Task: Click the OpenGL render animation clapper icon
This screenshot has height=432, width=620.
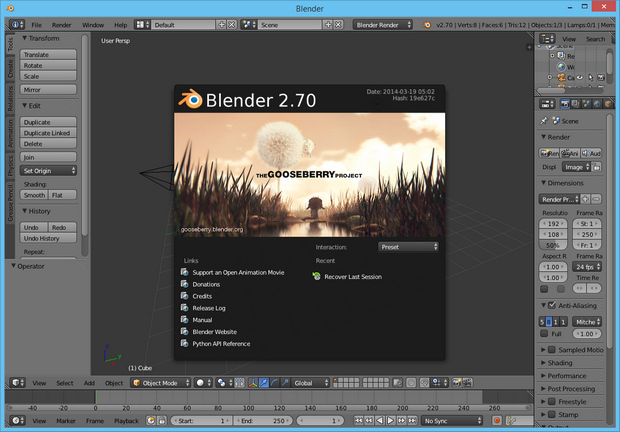Action: coord(467,383)
